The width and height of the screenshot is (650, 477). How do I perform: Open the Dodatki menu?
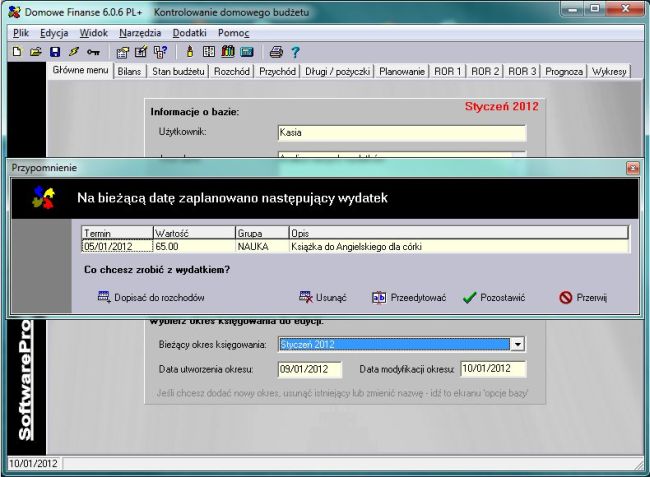click(189, 33)
